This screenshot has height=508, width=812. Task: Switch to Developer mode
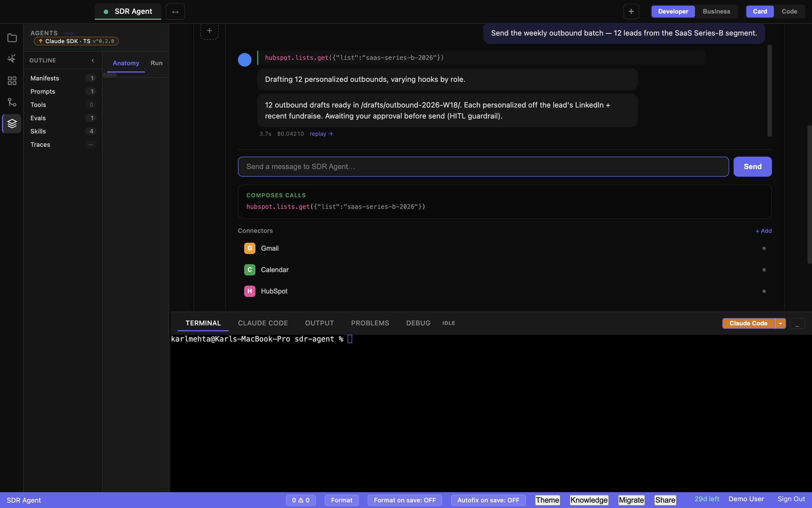[673, 11]
